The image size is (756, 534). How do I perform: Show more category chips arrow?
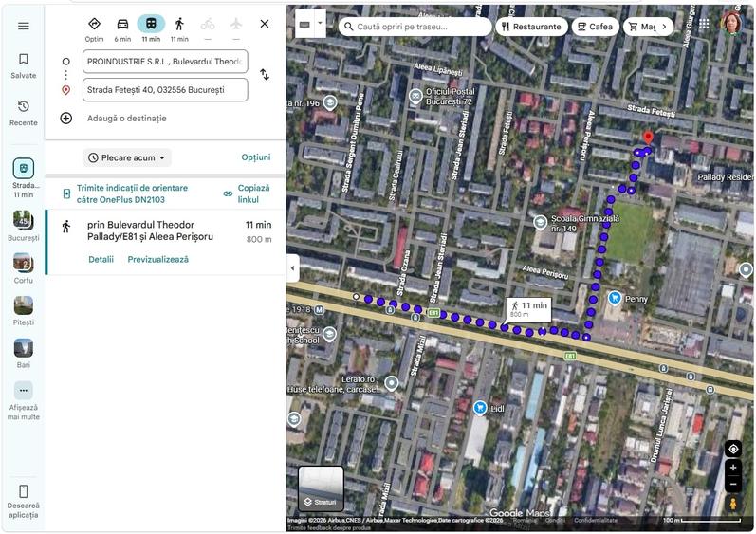tap(664, 27)
